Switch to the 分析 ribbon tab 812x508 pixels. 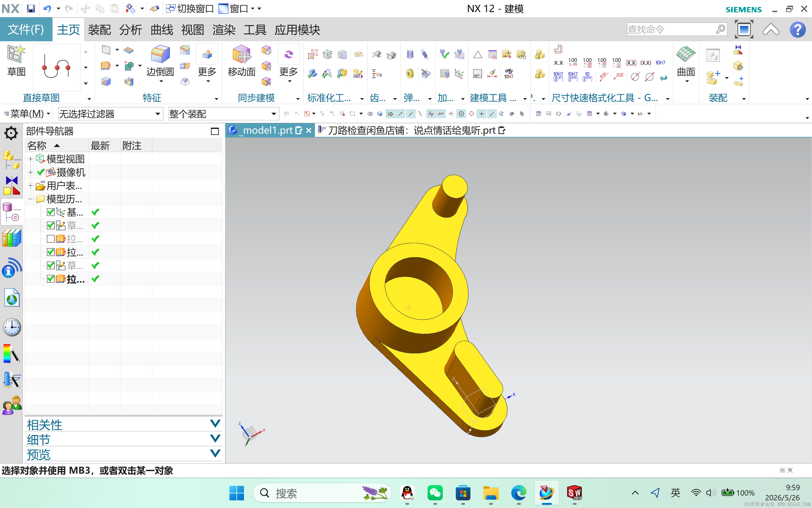(x=131, y=30)
